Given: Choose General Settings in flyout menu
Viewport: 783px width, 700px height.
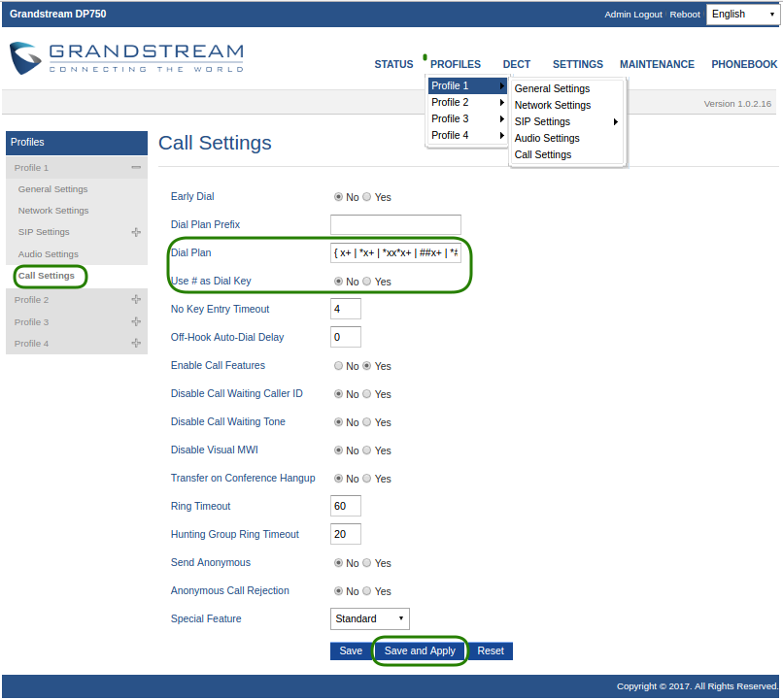Looking at the screenshot, I should (552, 88).
